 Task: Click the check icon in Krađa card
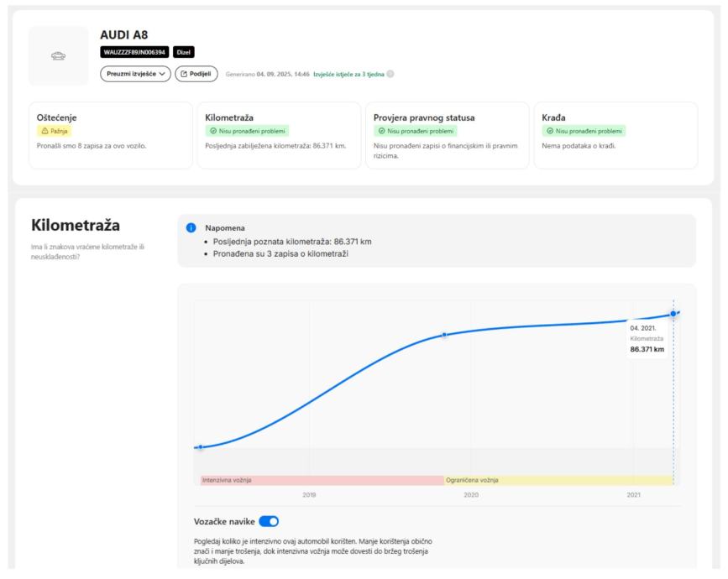coord(549,132)
